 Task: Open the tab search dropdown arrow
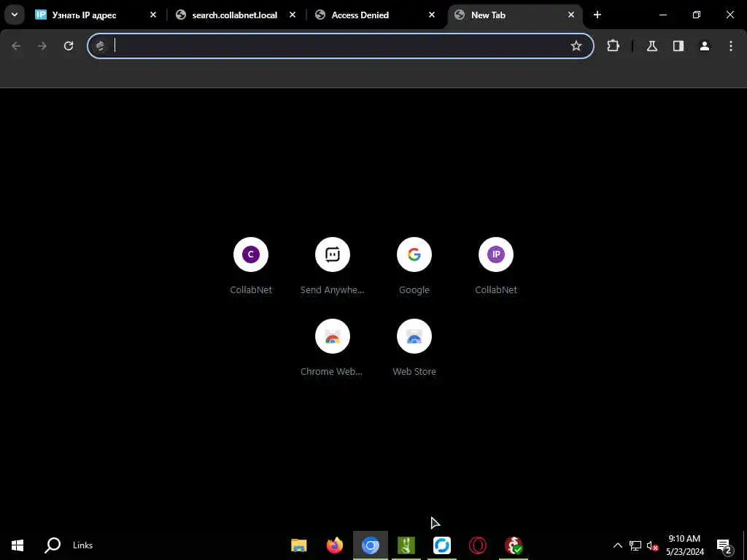[x=15, y=15]
